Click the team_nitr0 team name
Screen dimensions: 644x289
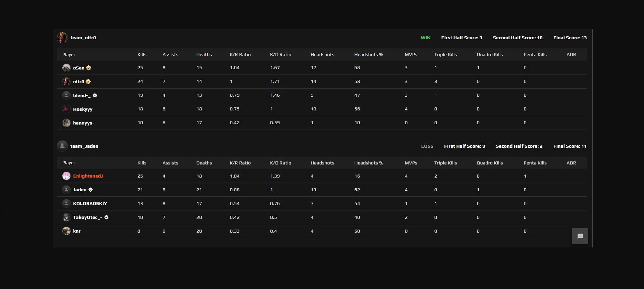pos(83,38)
